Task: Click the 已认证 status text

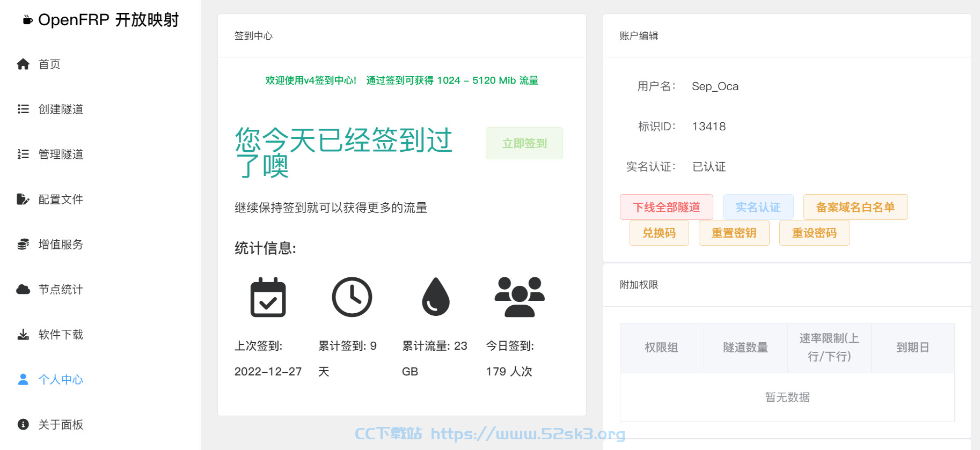Action: (x=708, y=167)
